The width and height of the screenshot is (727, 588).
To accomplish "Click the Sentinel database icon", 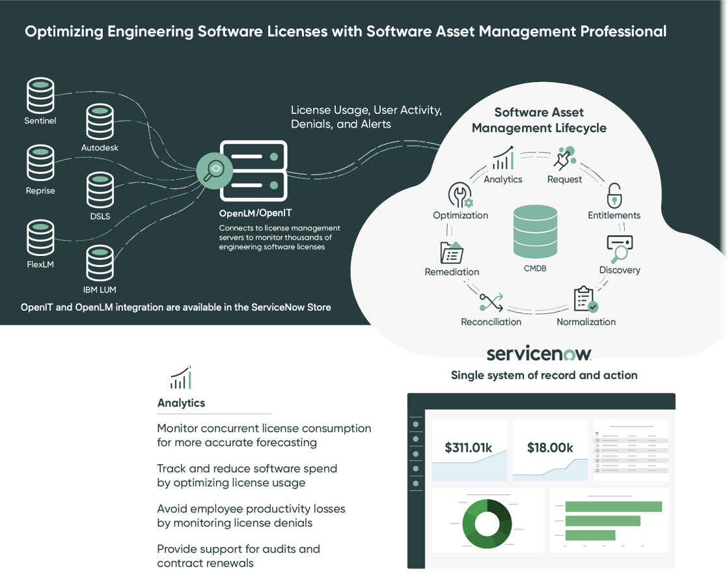I will point(40,96).
